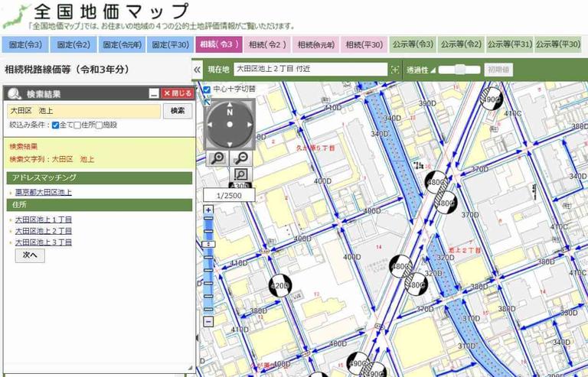Screen dimensions: 588x377
Task: Click plus button atop zoom scale bar
Action: coord(208,210)
